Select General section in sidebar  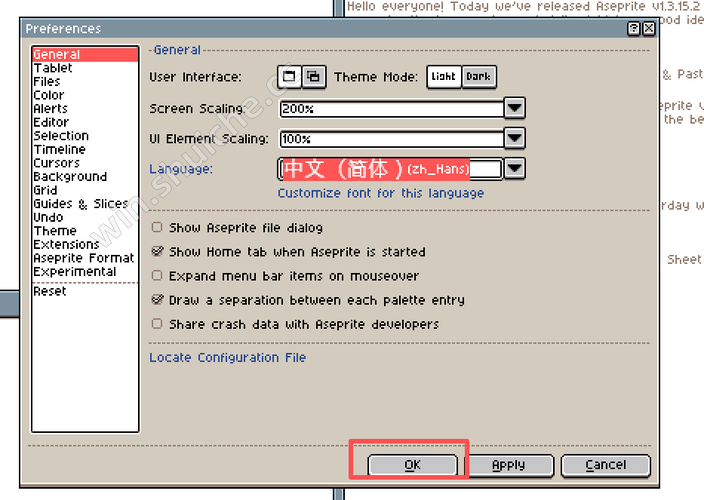coord(85,55)
